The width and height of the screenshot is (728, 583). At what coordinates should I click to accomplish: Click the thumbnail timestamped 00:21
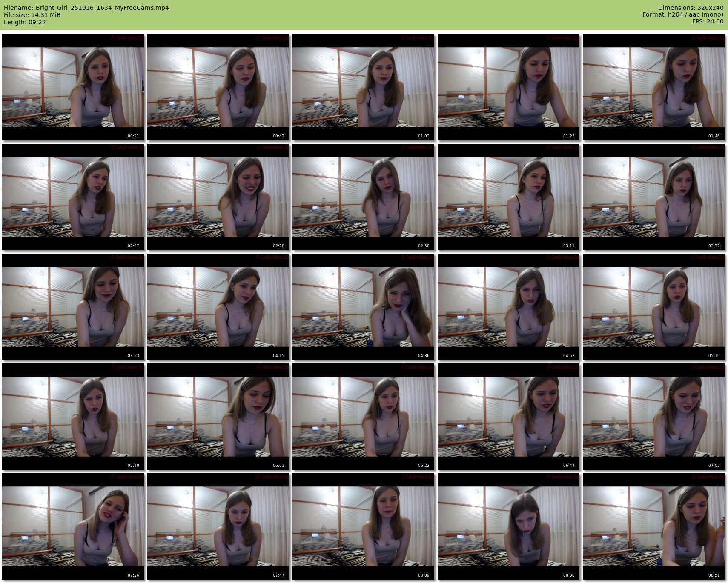click(x=73, y=87)
